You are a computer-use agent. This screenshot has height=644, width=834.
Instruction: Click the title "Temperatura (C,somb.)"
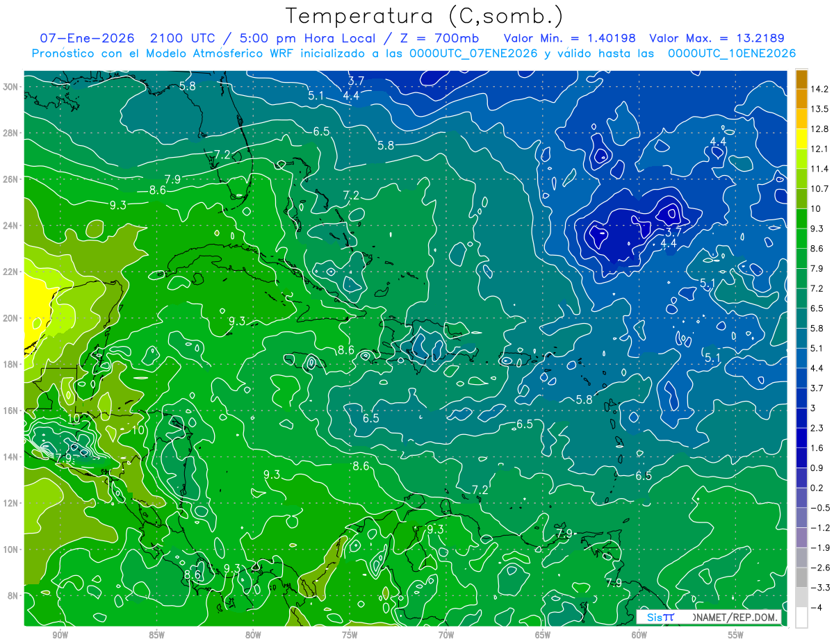click(425, 16)
